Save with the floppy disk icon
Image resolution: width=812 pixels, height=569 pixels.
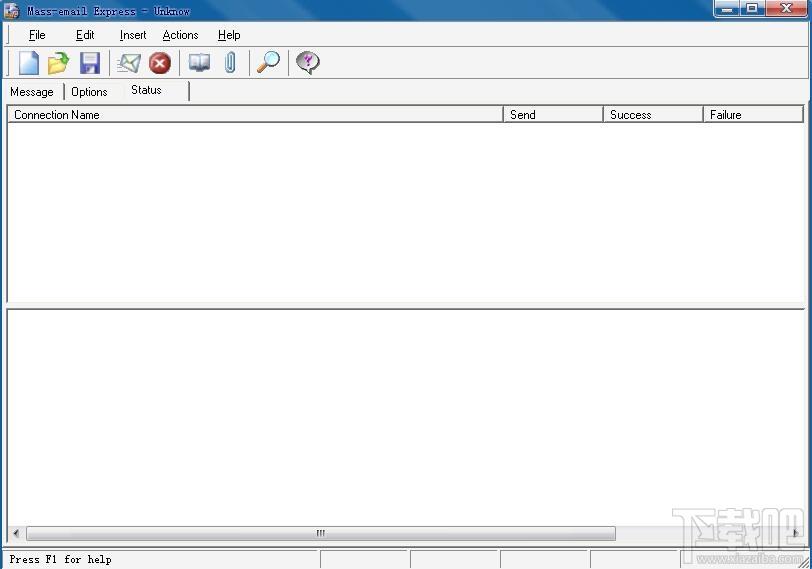coord(90,63)
